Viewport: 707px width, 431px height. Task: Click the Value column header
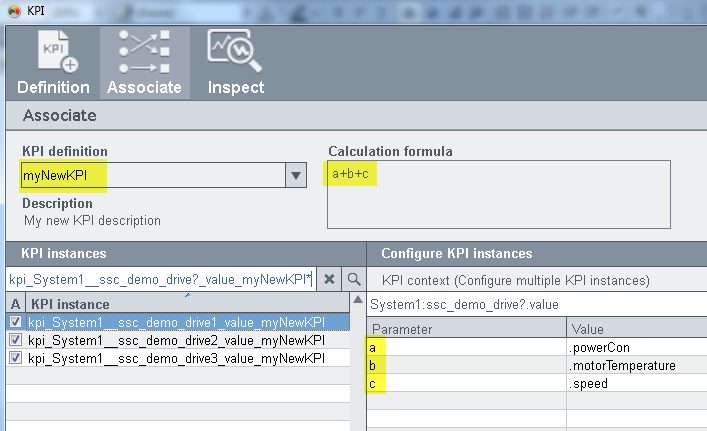pyautogui.click(x=635, y=329)
